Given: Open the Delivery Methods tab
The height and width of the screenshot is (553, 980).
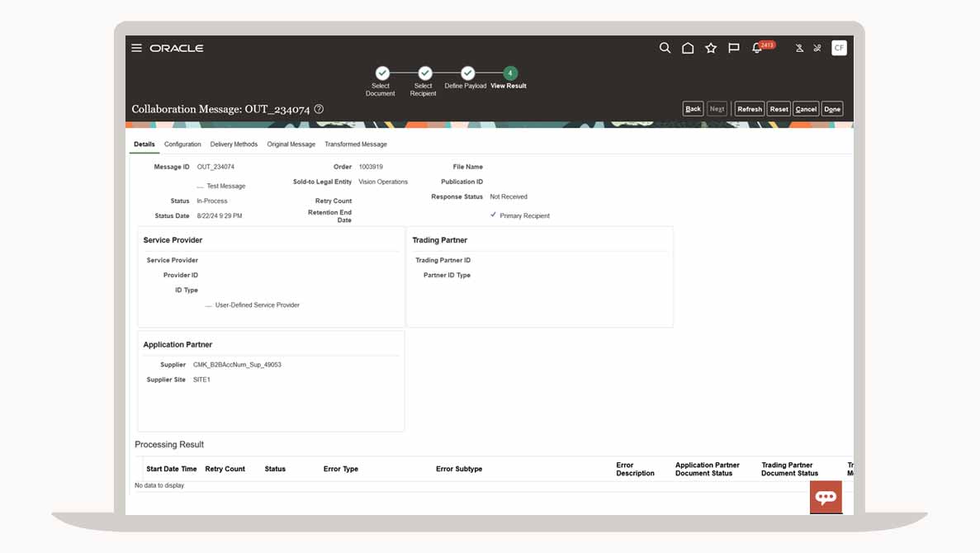Looking at the screenshot, I should click(x=234, y=144).
